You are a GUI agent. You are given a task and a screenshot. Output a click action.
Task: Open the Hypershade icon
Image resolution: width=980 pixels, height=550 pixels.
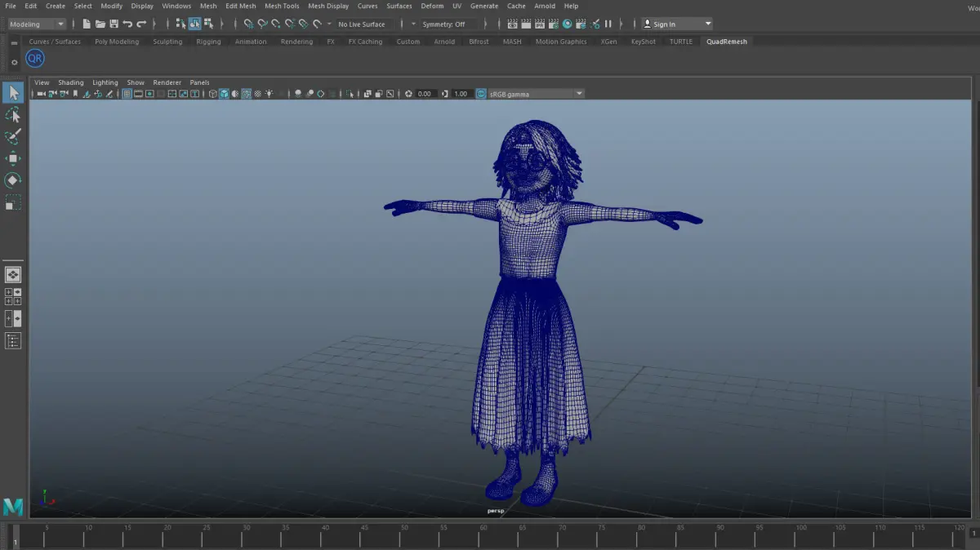[x=568, y=24]
